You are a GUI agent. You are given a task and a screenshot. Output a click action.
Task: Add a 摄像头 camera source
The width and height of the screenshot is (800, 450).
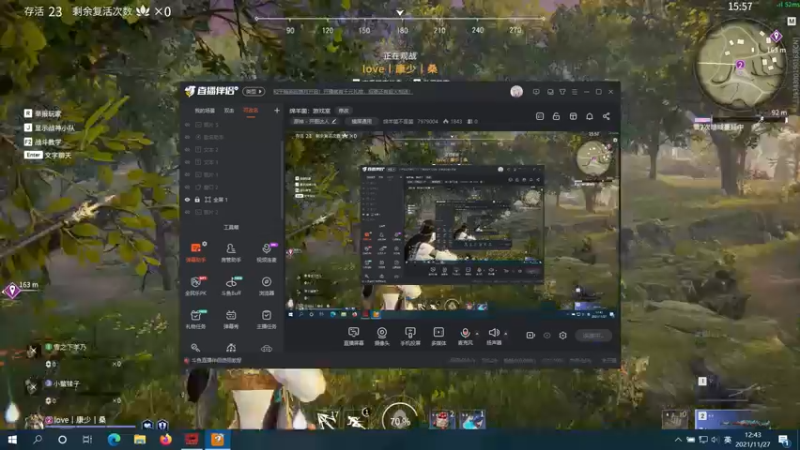click(x=382, y=336)
